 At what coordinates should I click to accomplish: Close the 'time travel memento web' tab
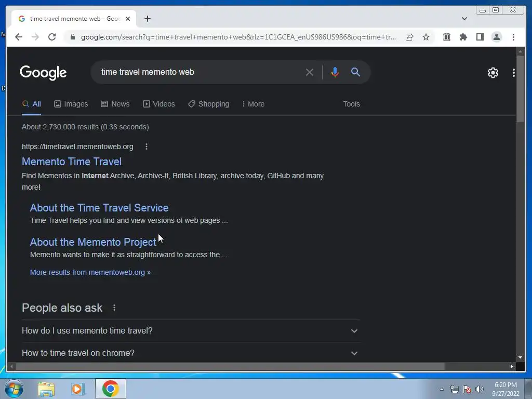(x=128, y=19)
